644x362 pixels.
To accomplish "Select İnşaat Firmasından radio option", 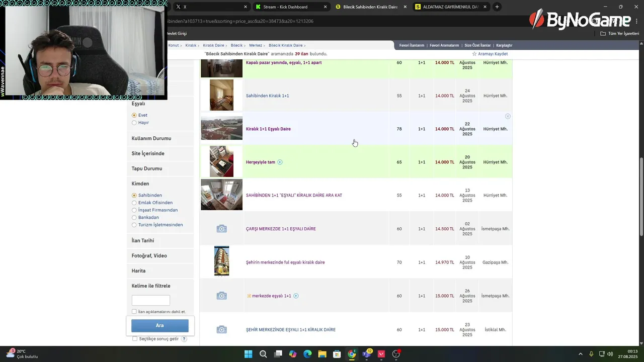I will pos(134,210).
